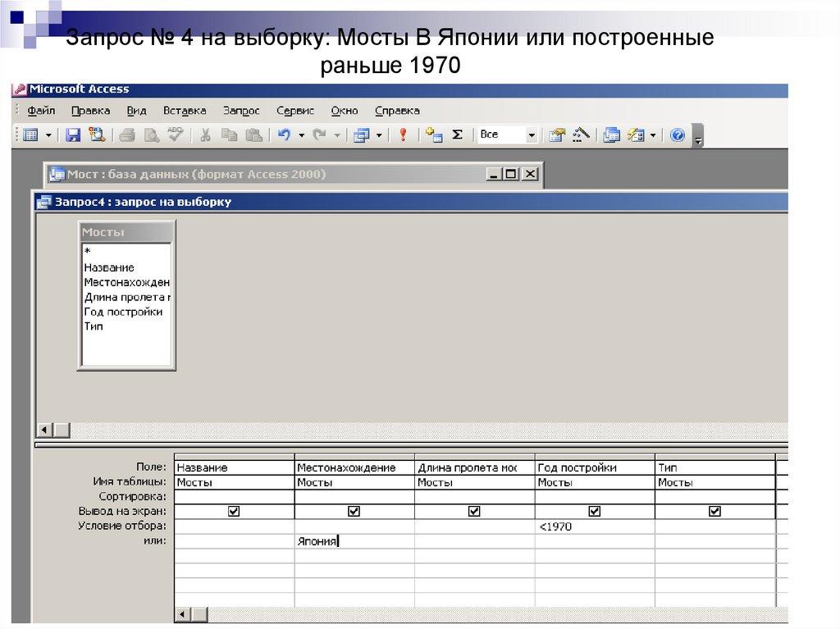This screenshot has height=629, width=840.
Task: Click the Totals sigma icon
Action: (458, 135)
